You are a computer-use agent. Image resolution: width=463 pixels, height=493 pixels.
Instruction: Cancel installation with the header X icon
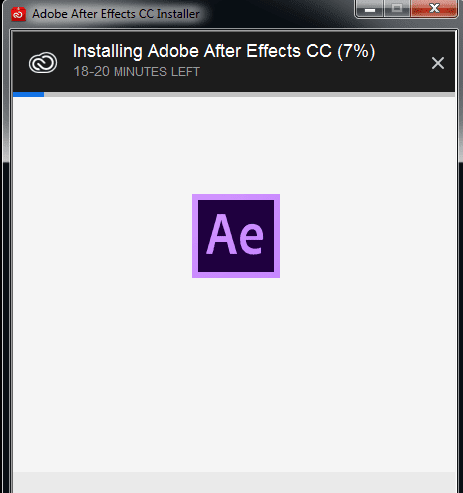coord(438,63)
